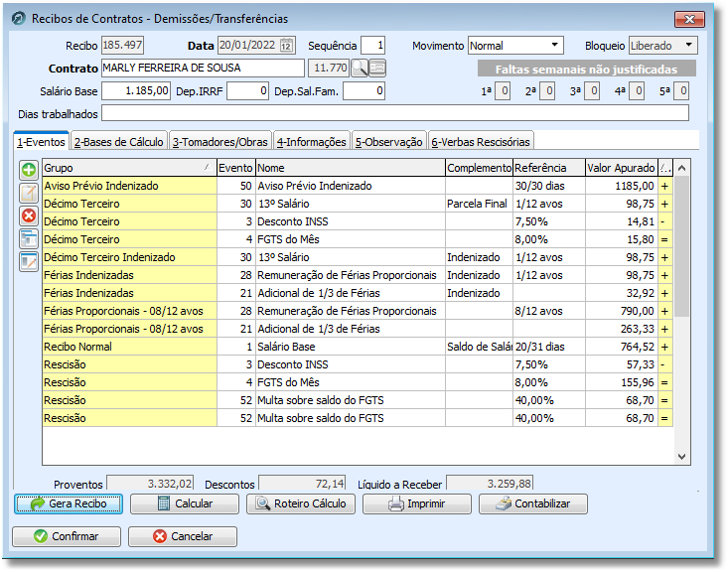
Task: Click the 20/31 dias reference cell
Action: tap(549, 347)
